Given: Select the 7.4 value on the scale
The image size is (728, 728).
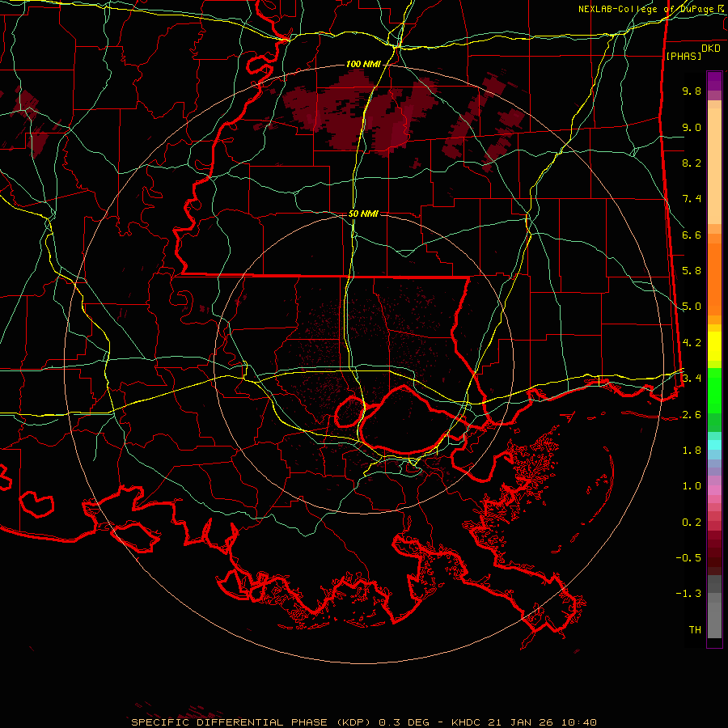Looking at the screenshot, I should click(x=692, y=199).
